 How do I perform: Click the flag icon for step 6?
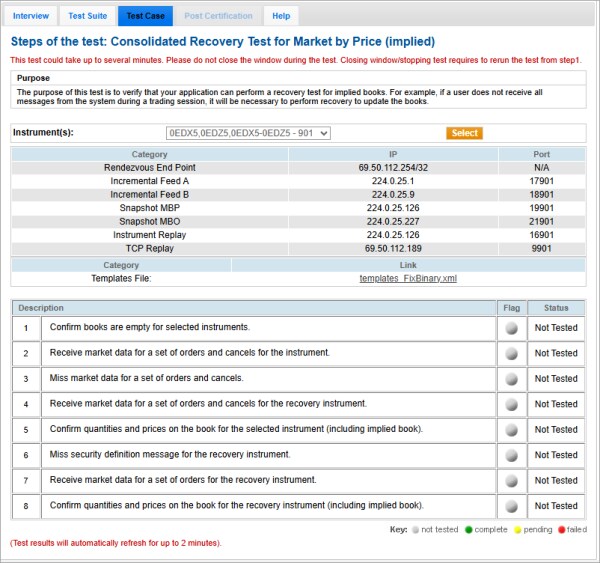[x=511, y=455]
